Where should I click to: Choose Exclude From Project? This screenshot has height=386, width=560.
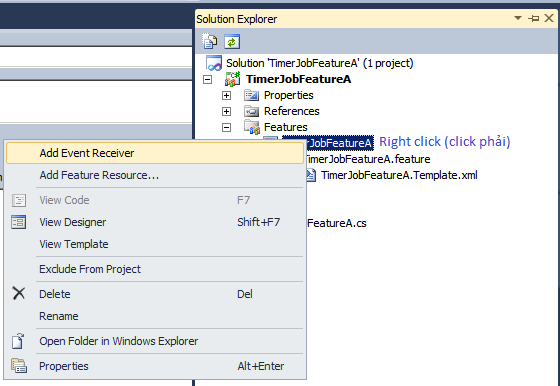click(x=155, y=269)
